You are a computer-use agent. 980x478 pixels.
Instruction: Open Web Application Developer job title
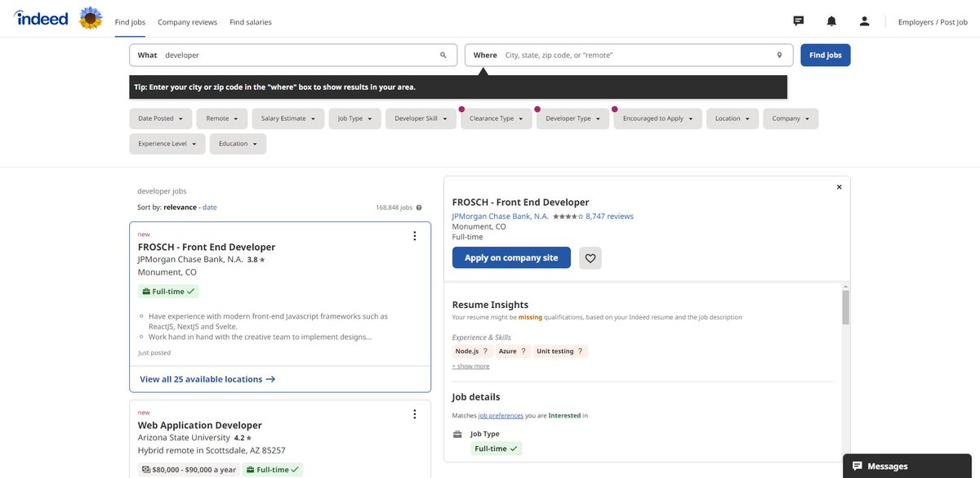200,425
